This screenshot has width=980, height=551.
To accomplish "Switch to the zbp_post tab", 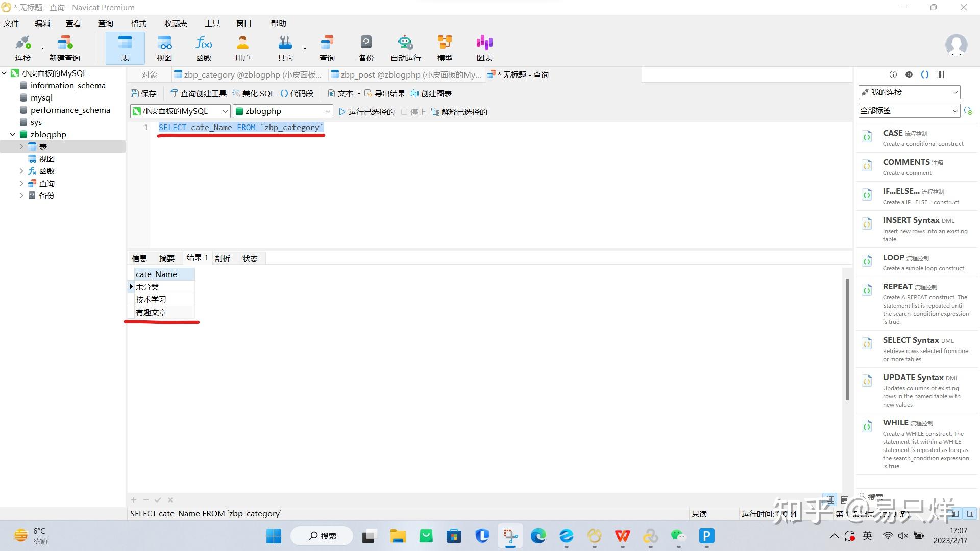I will (406, 74).
